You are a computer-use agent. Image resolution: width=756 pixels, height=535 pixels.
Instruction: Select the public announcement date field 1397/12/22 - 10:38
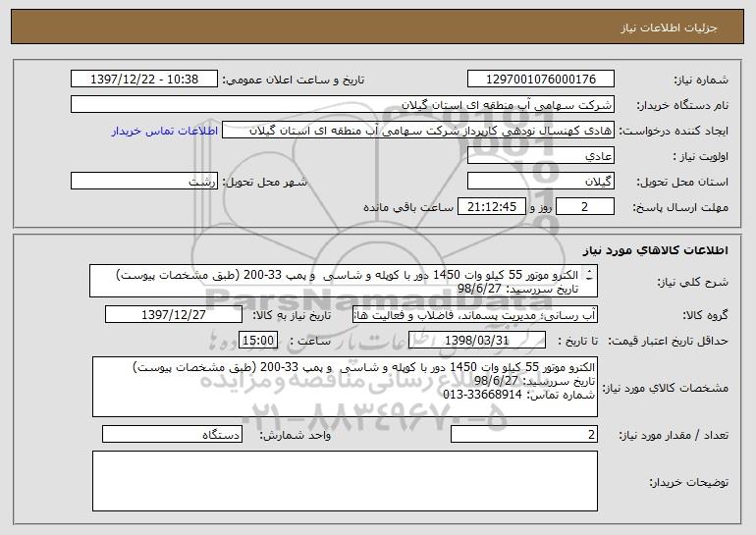(x=144, y=80)
